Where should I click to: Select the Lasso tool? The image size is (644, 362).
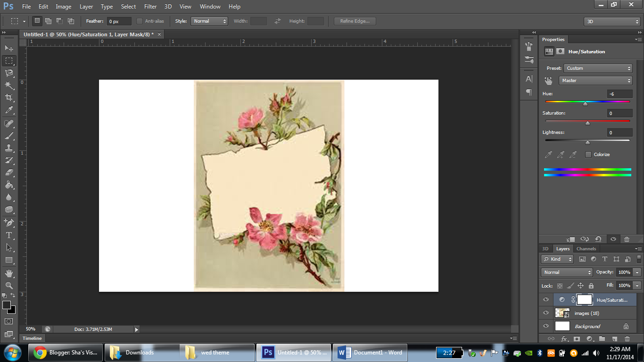click(x=9, y=73)
